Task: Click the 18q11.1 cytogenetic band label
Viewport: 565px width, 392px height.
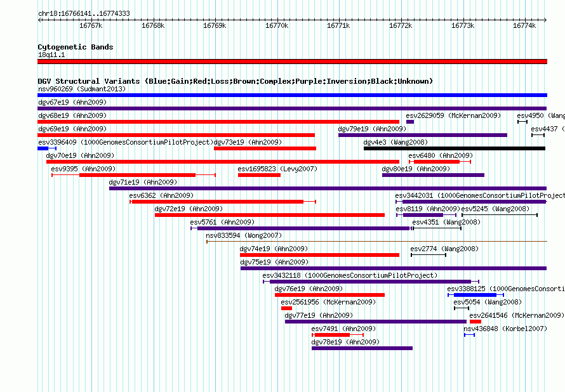Action: coord(51,55)
